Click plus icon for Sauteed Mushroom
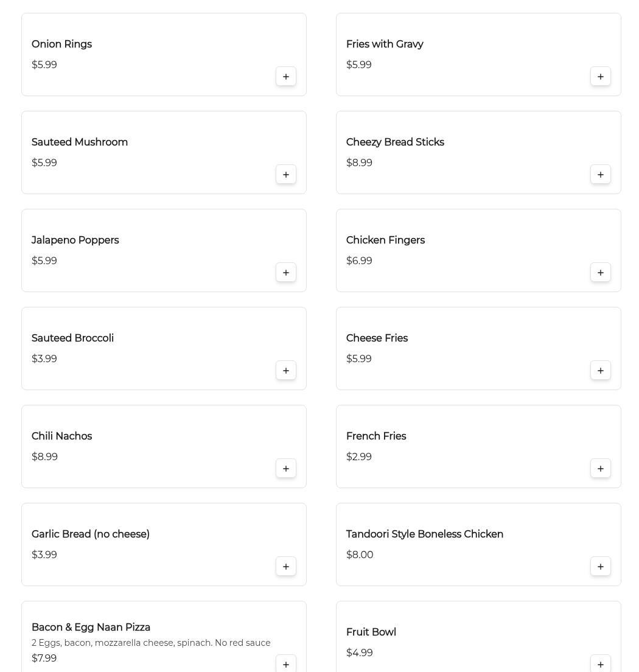Image resolution: width=639 pixels, height=672 pixels. 286,175
